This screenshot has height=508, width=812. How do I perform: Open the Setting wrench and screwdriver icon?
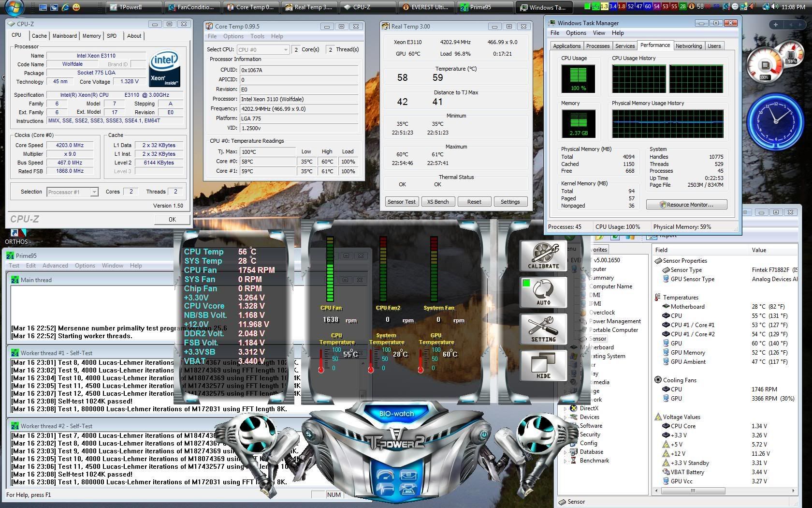point(543,329)
